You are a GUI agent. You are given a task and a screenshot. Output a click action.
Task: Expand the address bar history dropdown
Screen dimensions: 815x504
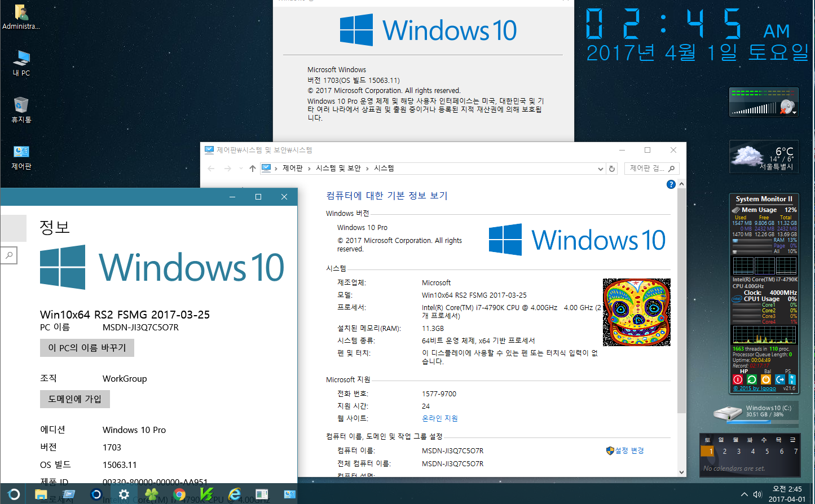600,169
